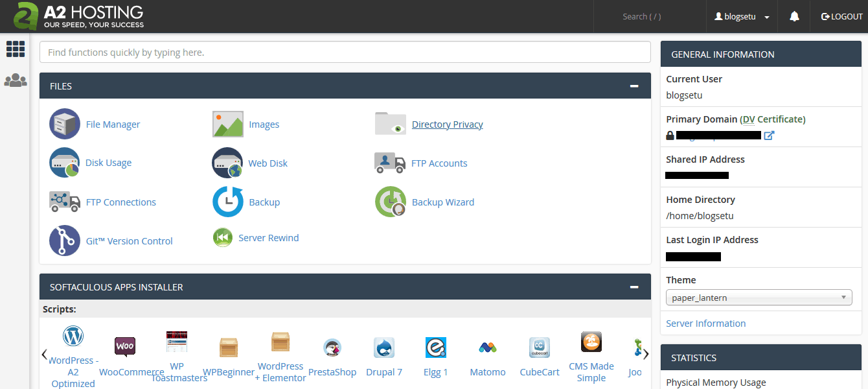This screenshot has width=868, height=389.
Task: Click the Git Version Control icon
Action: pos(65,241)
